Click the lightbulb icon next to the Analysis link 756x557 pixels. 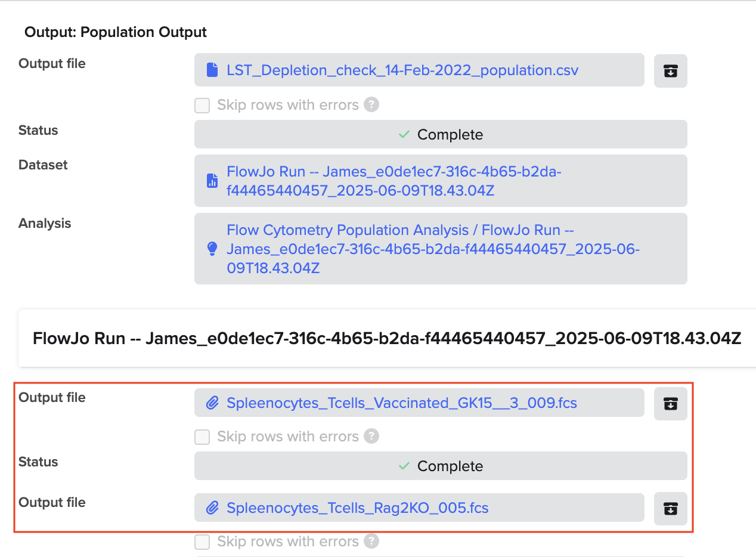[212, 249]
